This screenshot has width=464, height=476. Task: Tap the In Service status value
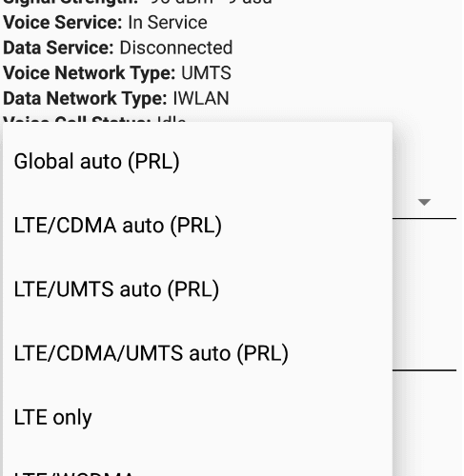point(168,23)
